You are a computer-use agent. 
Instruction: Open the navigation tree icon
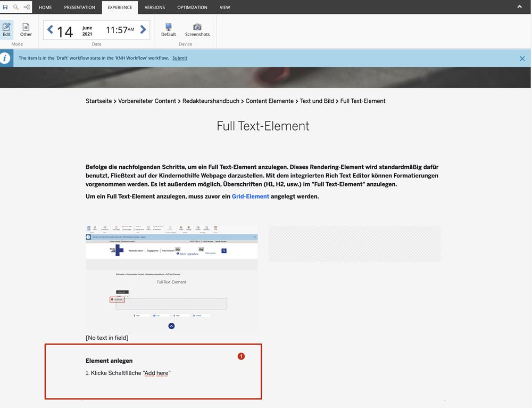(x=27, y=7)
